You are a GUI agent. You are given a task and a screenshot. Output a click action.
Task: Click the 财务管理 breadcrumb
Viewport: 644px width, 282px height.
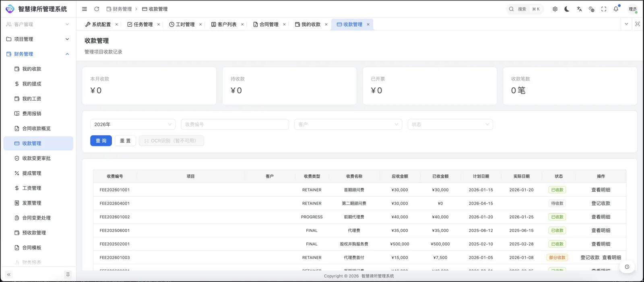[x=119, y=9]
